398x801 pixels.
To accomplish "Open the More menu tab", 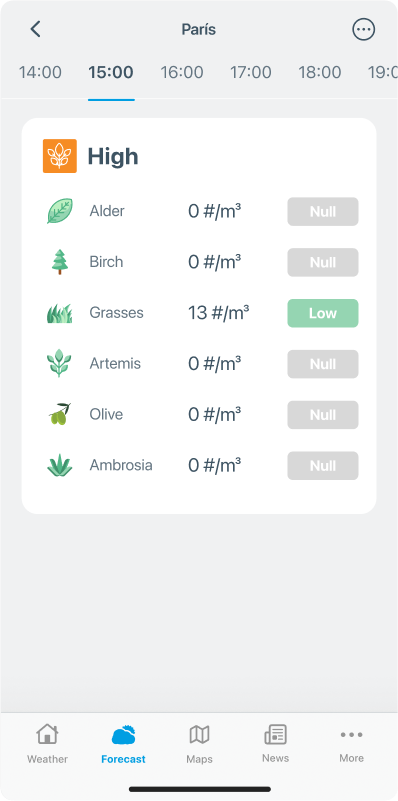I will (352, 744).
